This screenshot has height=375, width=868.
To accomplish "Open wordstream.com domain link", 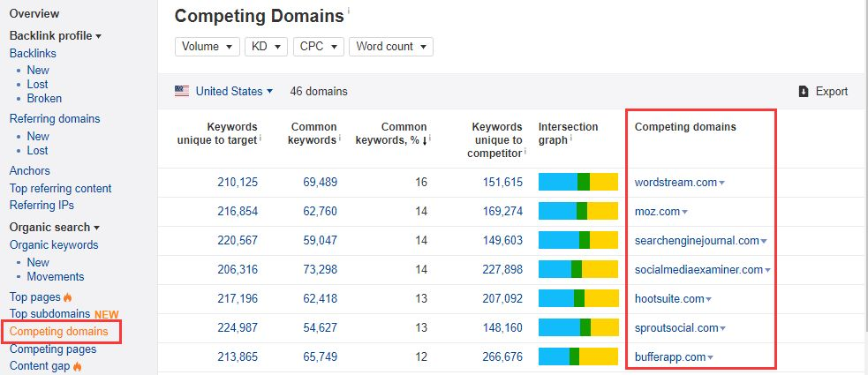I will [x=676, y=183].
